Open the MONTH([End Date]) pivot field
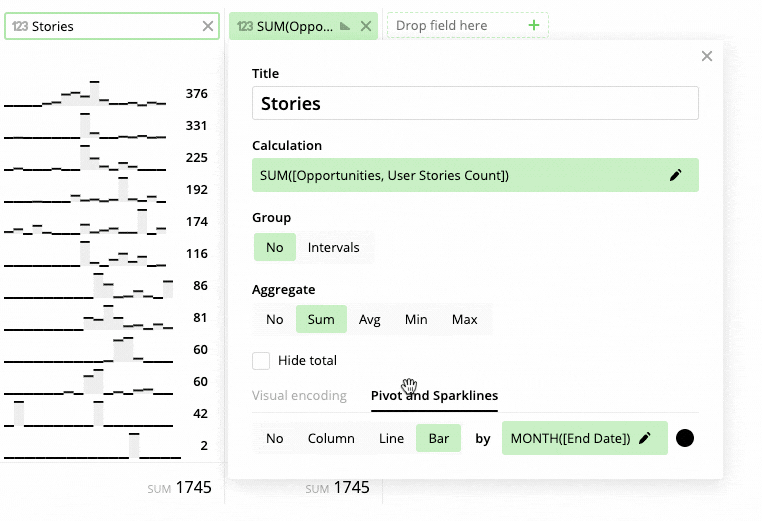762x521 pixels. (x=585, y=438)
